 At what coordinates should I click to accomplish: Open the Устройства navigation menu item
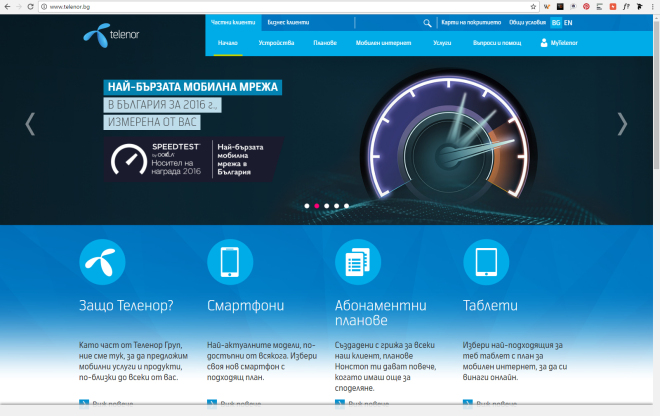[275, 43]
